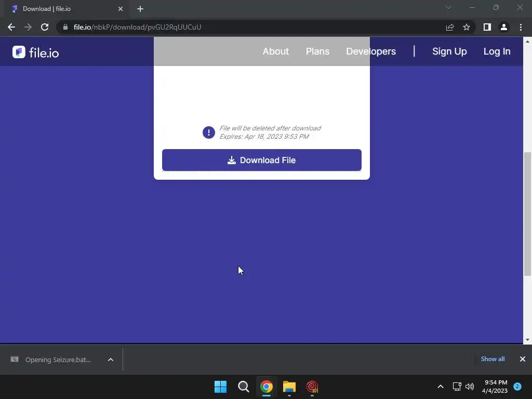Screen dimensions: 532x399
Task: Click the address bar URL
Action: [137, 27]
